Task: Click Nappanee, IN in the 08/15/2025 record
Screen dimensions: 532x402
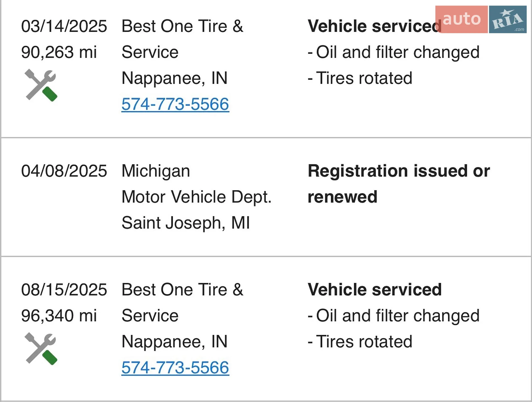Action: [175, 342]
